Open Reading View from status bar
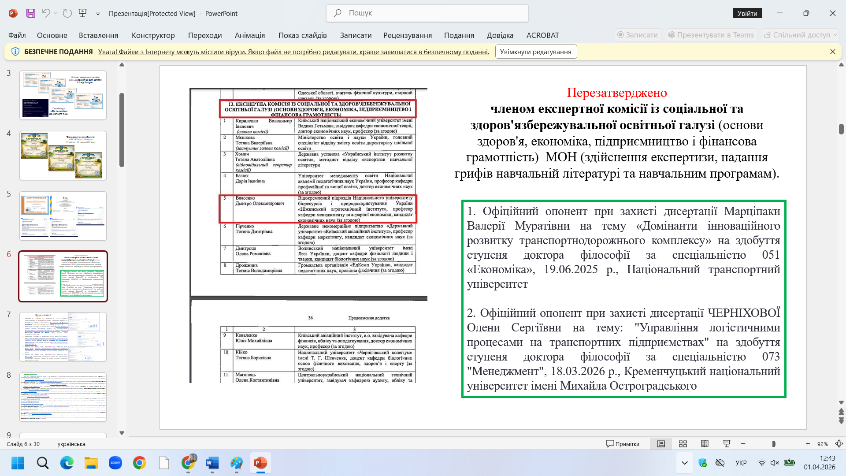 coord(703,442)
